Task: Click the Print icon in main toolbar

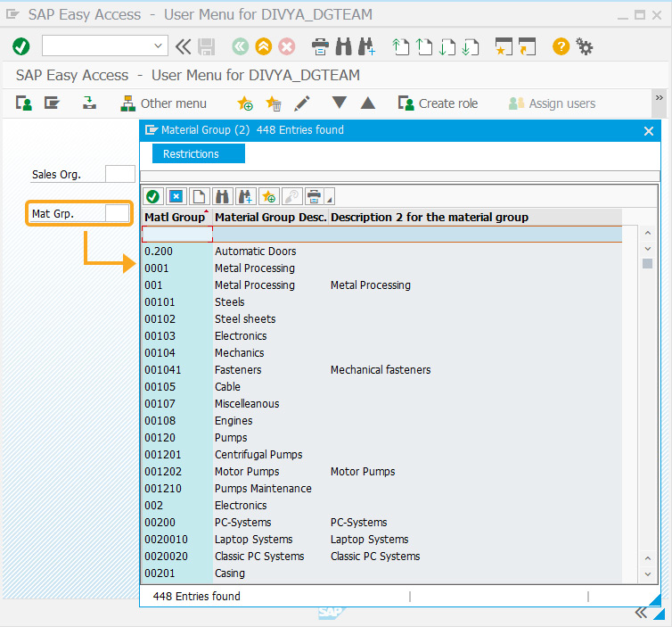Action: [x=320, y=46]
